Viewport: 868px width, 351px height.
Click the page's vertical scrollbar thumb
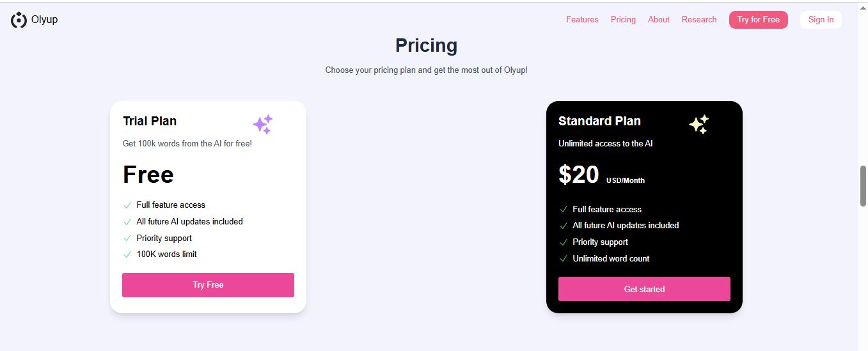point(863,185)
